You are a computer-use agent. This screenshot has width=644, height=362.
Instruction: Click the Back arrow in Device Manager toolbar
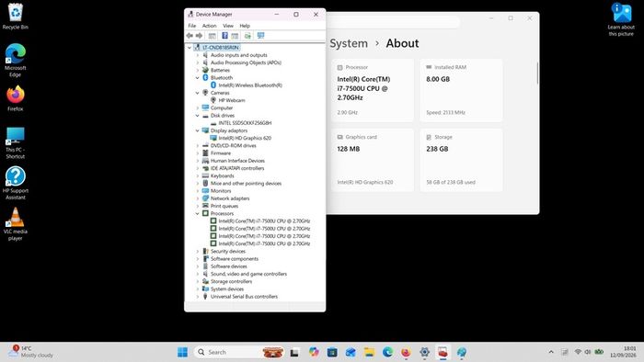pyautogui.click(x=190, y=36)
